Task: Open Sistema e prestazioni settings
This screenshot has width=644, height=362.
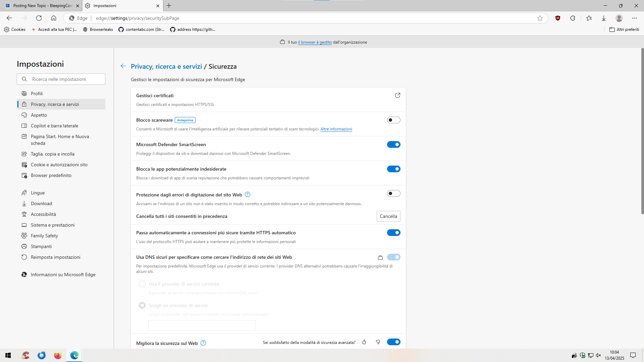Action: 61,225
